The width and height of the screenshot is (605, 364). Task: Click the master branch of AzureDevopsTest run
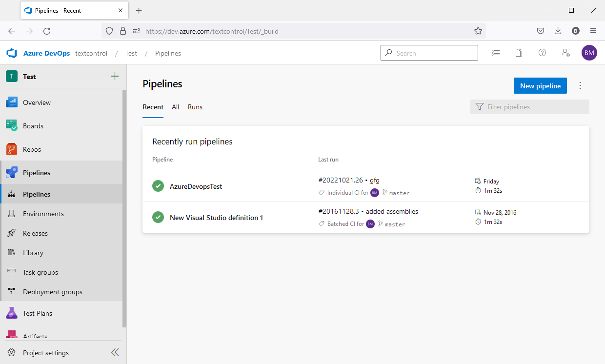pos(400,193)
